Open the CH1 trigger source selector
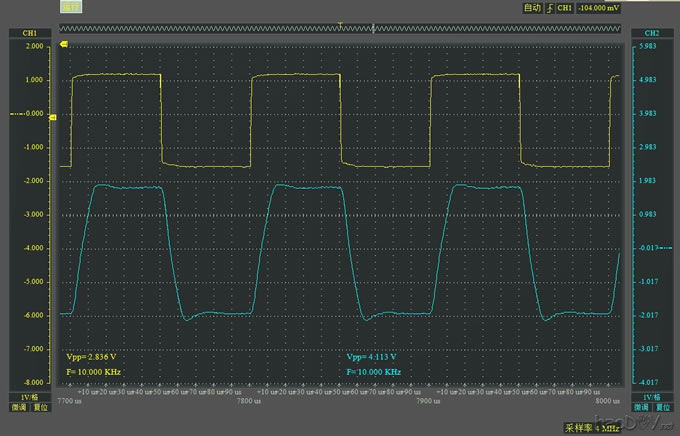Image resolution: width=680 pixels, height=436 pixels. [x=565, y=8]
